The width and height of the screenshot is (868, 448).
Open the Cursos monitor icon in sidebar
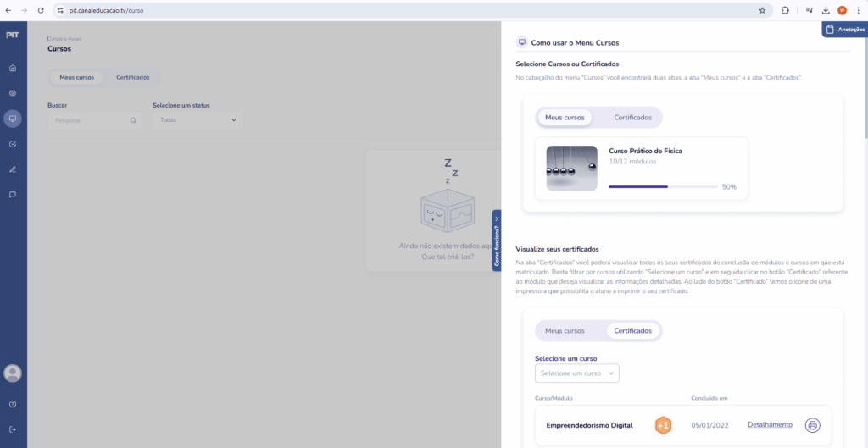[13, 119]
